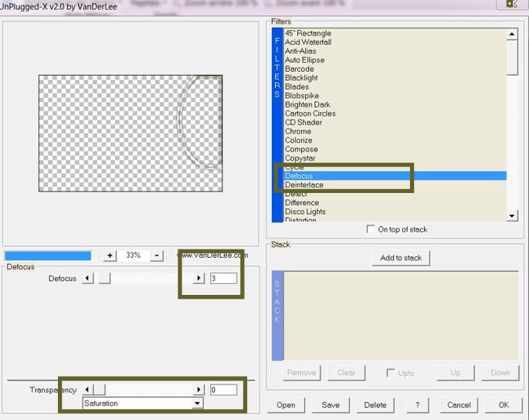This screenshot has width=529, height=420.
Task: Click the filter preview image
Action: (131, 134)
